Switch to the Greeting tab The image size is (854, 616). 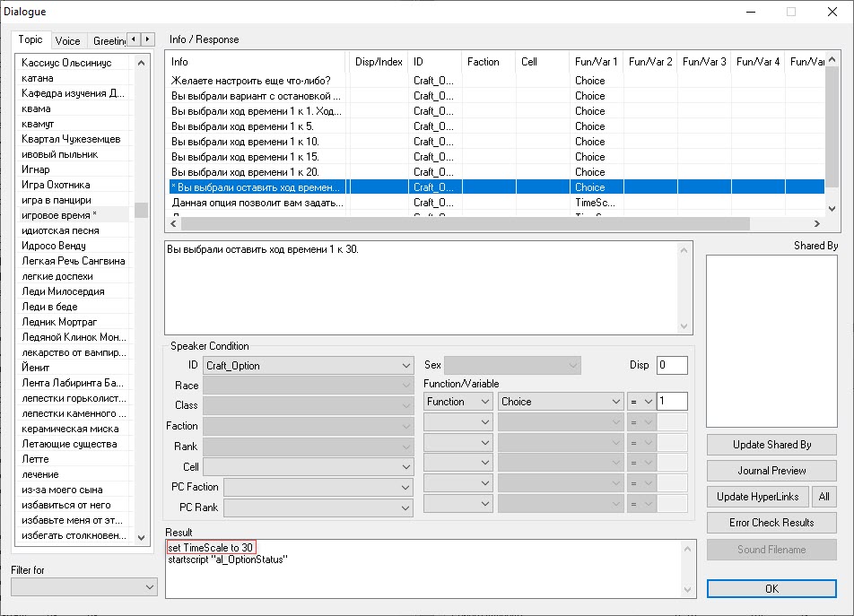point(108,40)
